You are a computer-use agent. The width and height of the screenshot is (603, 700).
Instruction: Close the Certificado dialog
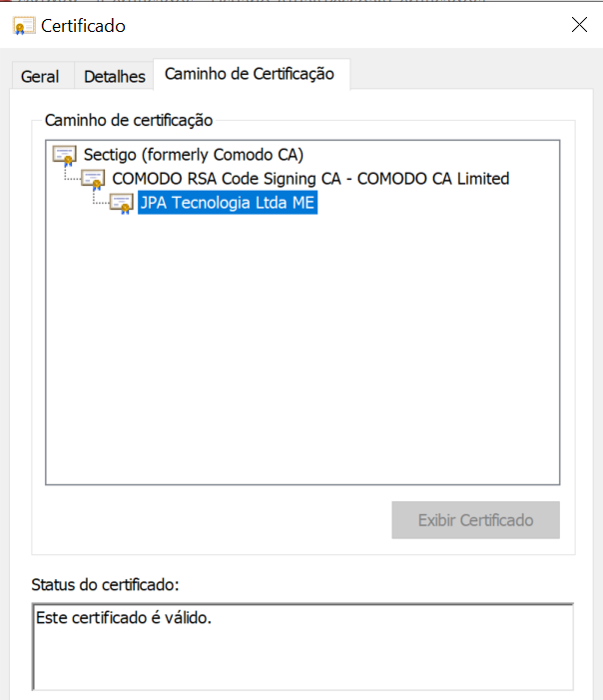(x=579, y=25)
